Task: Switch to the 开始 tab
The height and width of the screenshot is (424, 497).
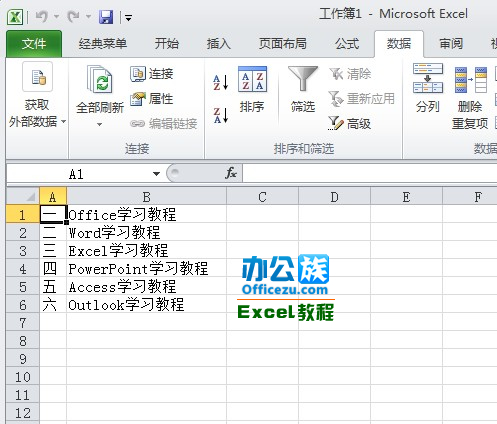Action: pos(167,44)
